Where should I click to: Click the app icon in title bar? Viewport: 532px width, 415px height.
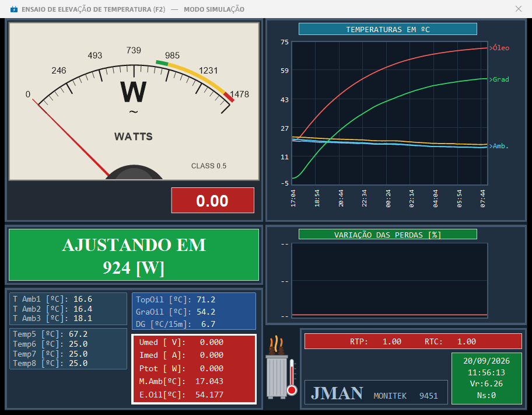[14, 9]
